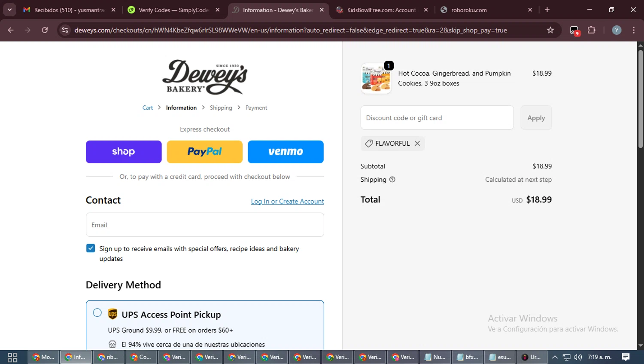Open the cookies product thumbnail

(x=376, y=79)
